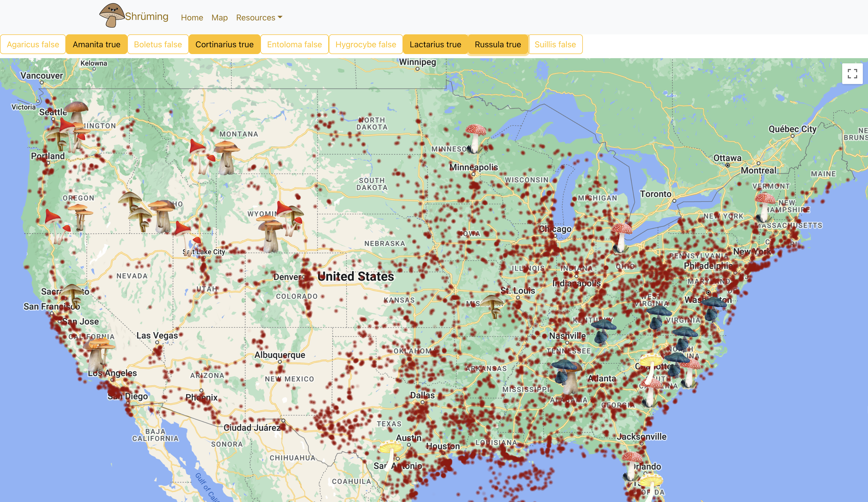Disable the Amanita filter
The height and width of the screenshot is (502, 868).
[x=96, y=45]
